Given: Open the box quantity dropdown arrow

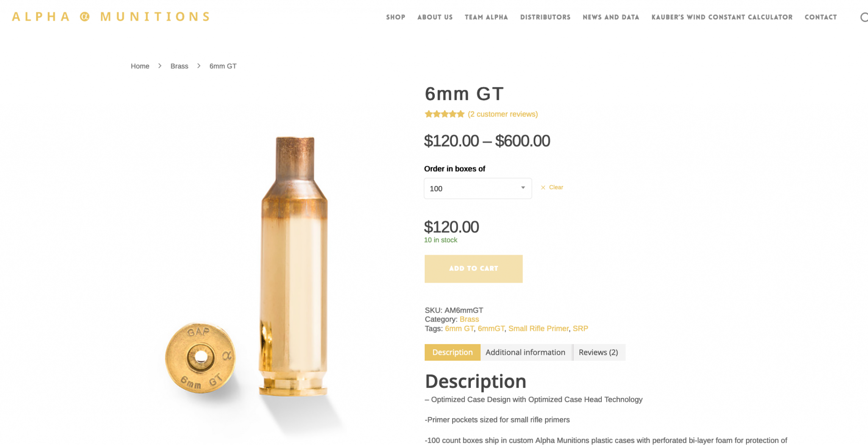Looking at the screenshot, I should tap(523, 188).
